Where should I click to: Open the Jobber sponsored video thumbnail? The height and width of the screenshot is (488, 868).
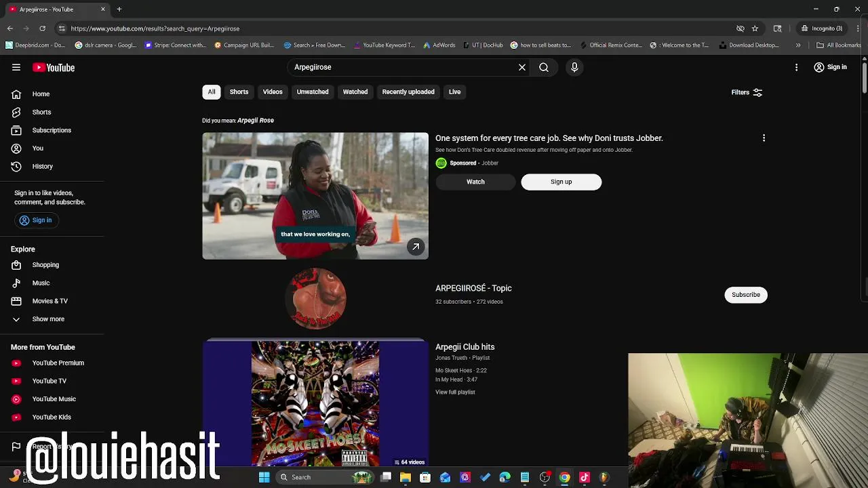pyautogui.click(x=315, y=196)
